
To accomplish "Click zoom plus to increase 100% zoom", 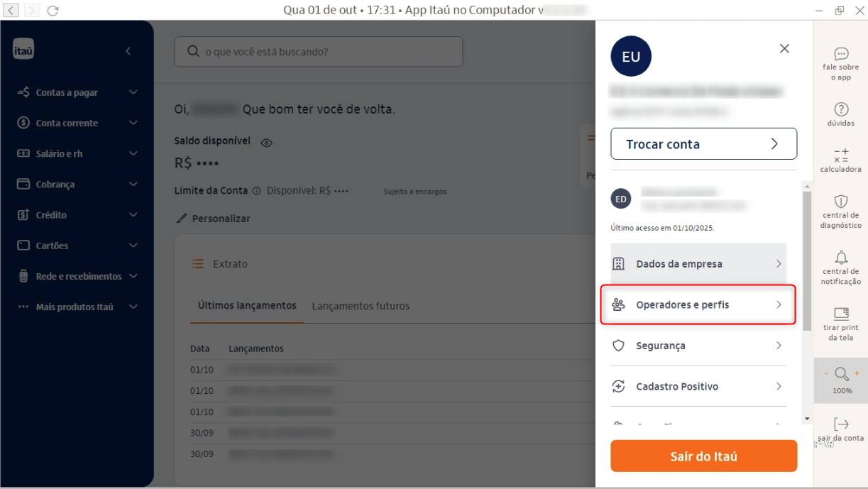I will 857,373.
